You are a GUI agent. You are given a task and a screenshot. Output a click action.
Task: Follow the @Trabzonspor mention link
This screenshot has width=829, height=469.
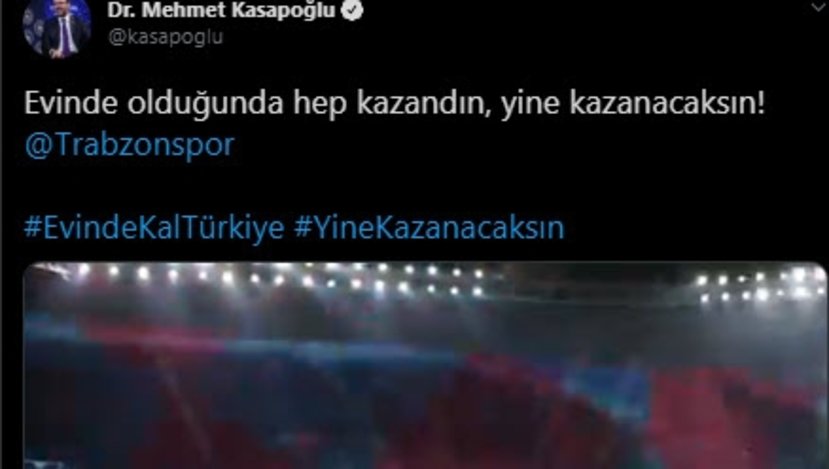tap(130, 145)
